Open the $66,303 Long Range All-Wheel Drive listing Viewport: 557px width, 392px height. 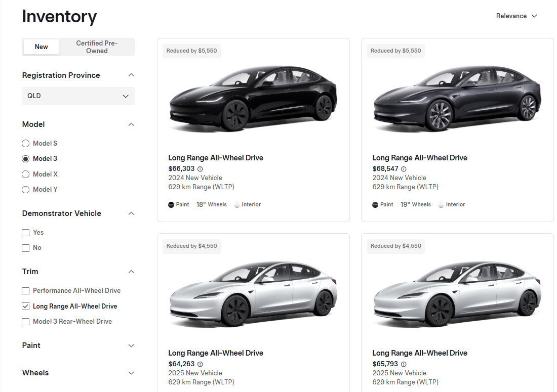(x=216, y=157)
